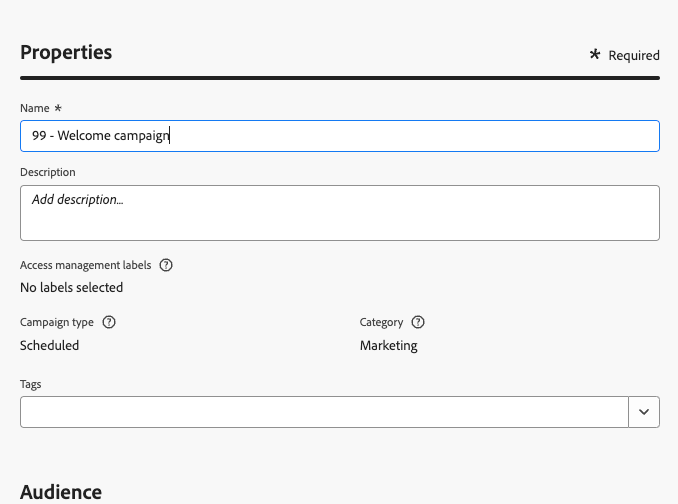
Task: Click the Campaign type label text
Action: [x=58, y=322]
